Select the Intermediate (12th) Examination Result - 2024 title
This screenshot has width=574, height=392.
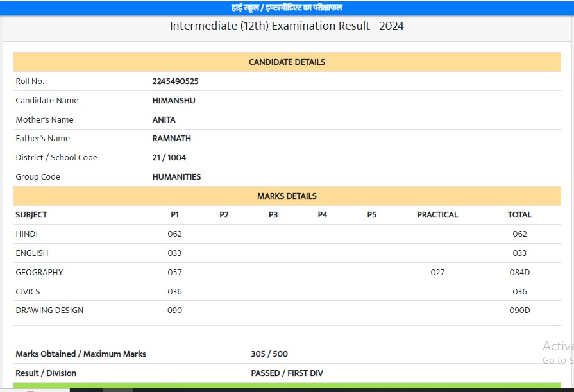point(287,26)
